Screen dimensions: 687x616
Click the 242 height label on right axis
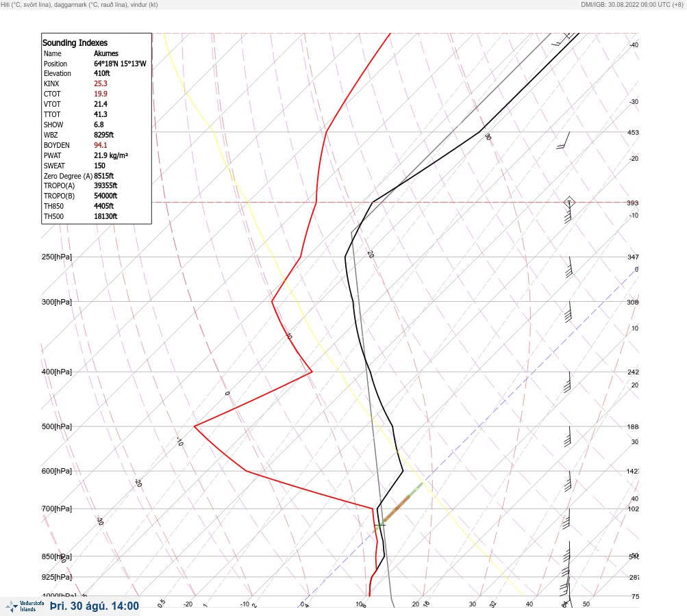tap(633, 372)
